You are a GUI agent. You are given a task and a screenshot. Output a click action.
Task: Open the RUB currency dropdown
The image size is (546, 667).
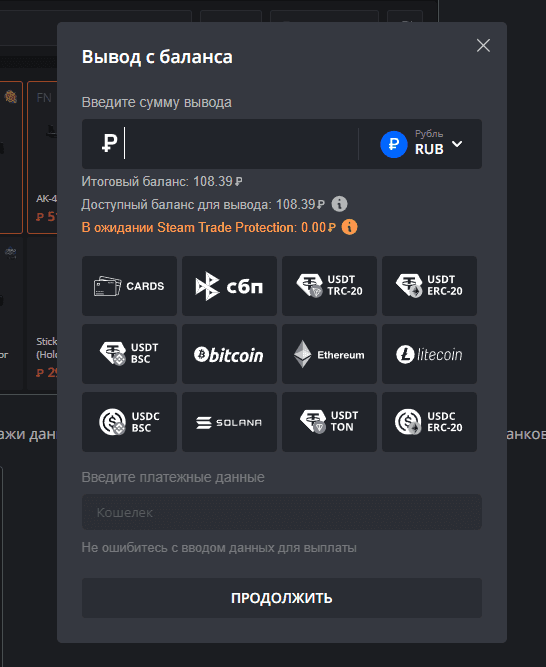[x=421, y=144]
